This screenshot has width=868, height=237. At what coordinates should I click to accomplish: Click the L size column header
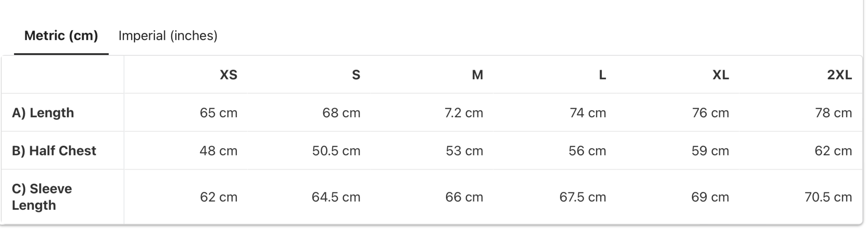[602, 75]
